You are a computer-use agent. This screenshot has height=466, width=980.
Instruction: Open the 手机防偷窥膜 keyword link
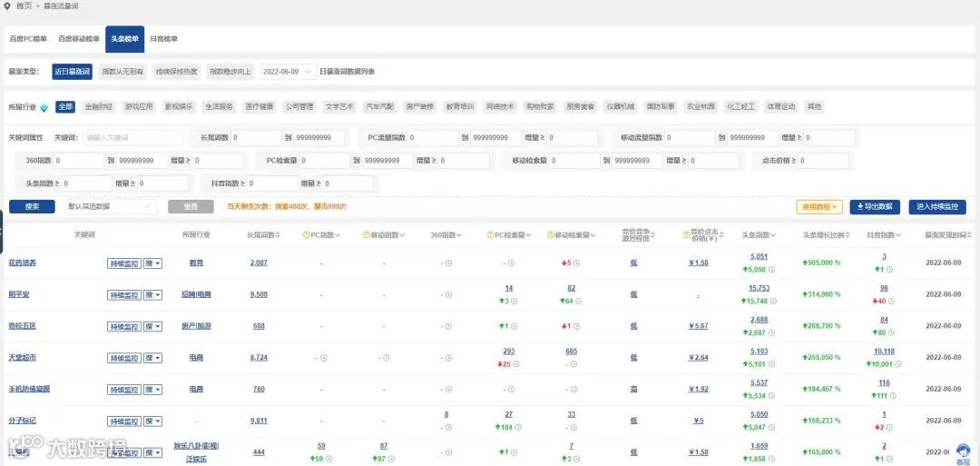click(x=29, y=389)
